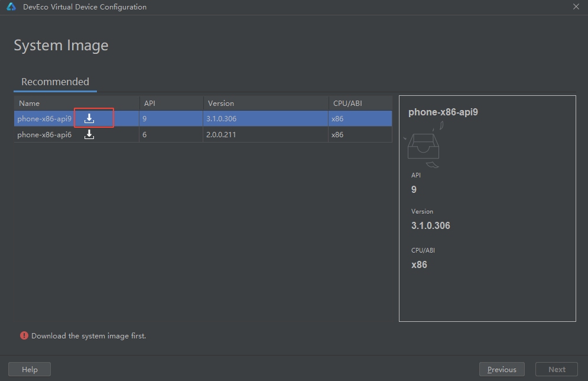The height and width of the screenshot is (381, 588).
Task: Click version 3.1.0.306 table cell
Action: [222, 118]
